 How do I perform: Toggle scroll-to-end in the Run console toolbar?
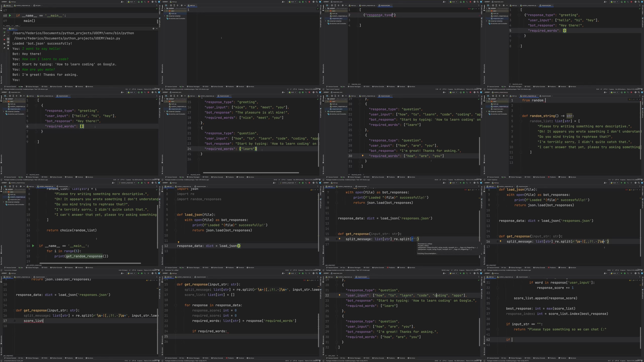(x=8, y=42)
